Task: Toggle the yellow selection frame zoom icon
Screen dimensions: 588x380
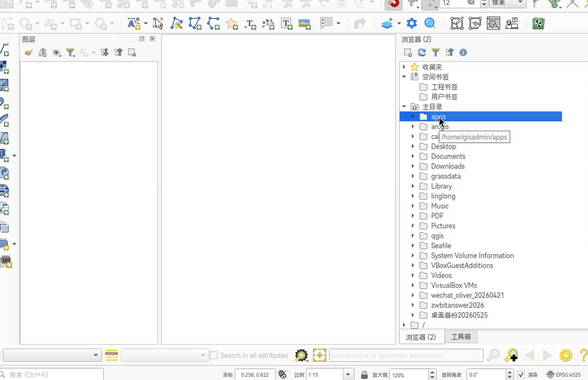Action: coord(319,355)
